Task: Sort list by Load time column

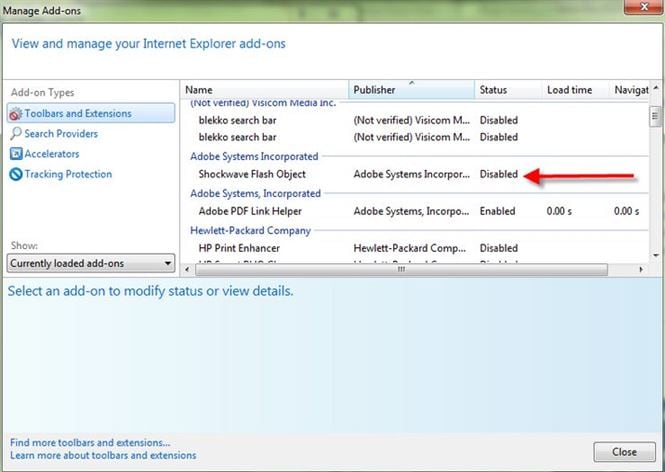Action: click(576, 90)
